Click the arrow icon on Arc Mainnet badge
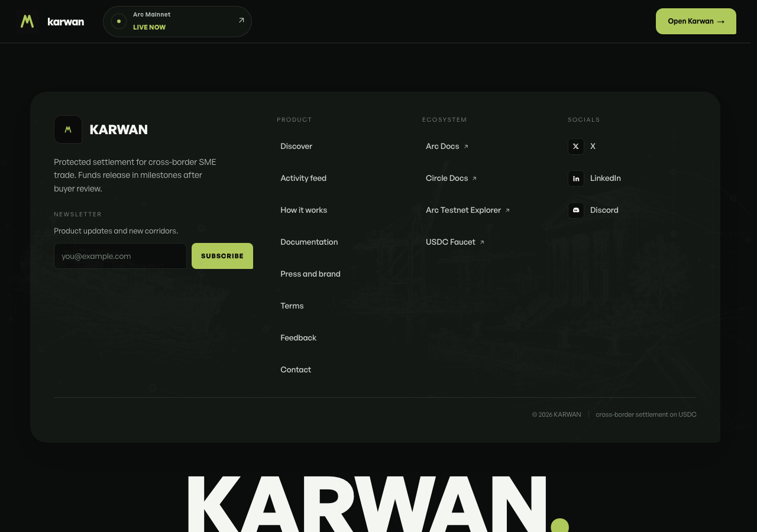Image resolution: width=757 pixels, height=532 pixels. point(241,20)
